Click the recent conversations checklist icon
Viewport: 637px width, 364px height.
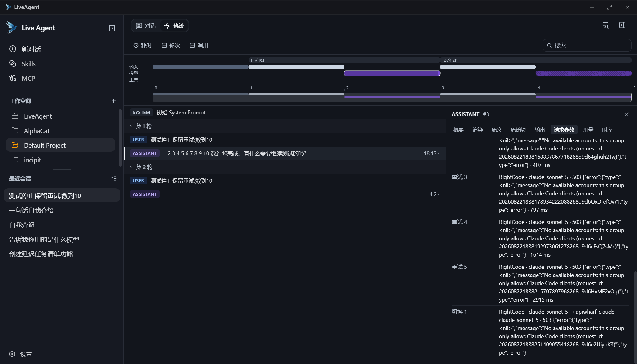114,179
